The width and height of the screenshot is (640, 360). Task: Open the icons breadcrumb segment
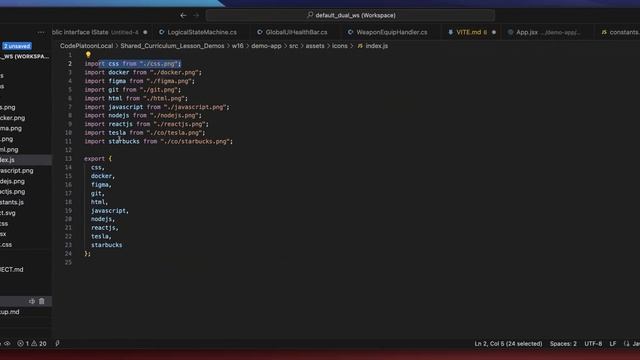pos(340,46)
